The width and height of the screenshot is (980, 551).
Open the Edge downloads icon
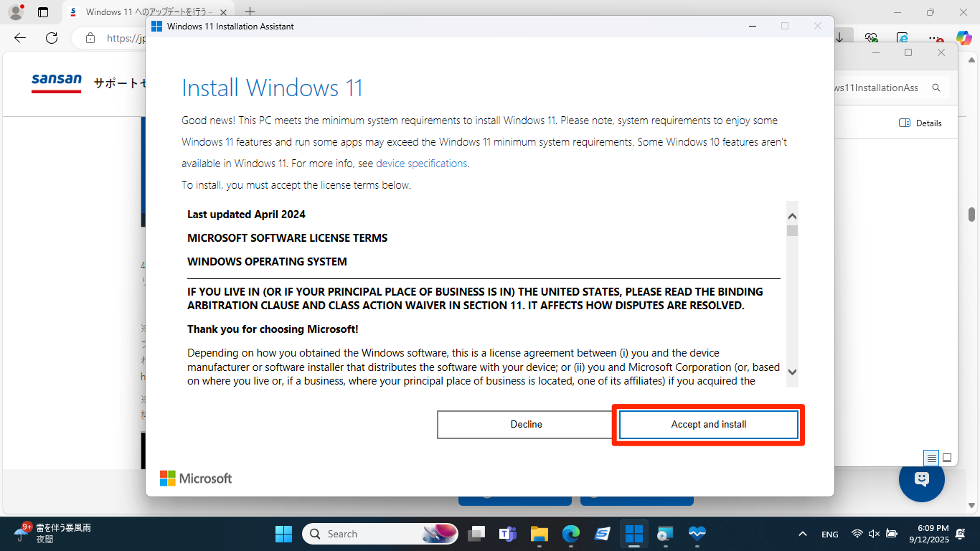click(839, 38)
